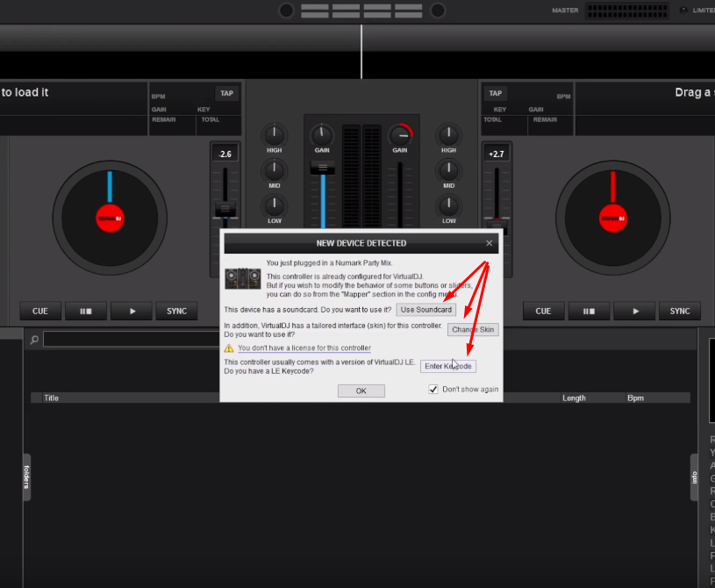Image resolution: width=715 pixels, height=588 pixels.
Task: Sync the right deck with SYNC
Action: pos(679,311)
